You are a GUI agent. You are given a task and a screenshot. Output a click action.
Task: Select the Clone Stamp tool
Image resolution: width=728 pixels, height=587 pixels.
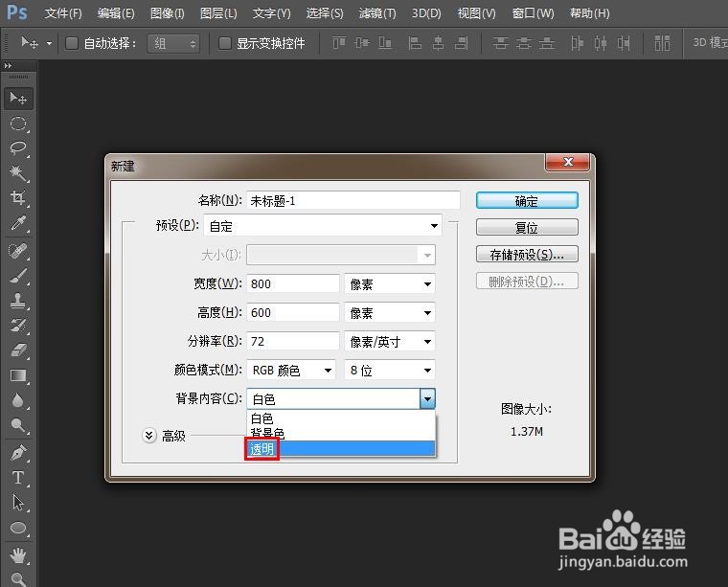point(18,301)
